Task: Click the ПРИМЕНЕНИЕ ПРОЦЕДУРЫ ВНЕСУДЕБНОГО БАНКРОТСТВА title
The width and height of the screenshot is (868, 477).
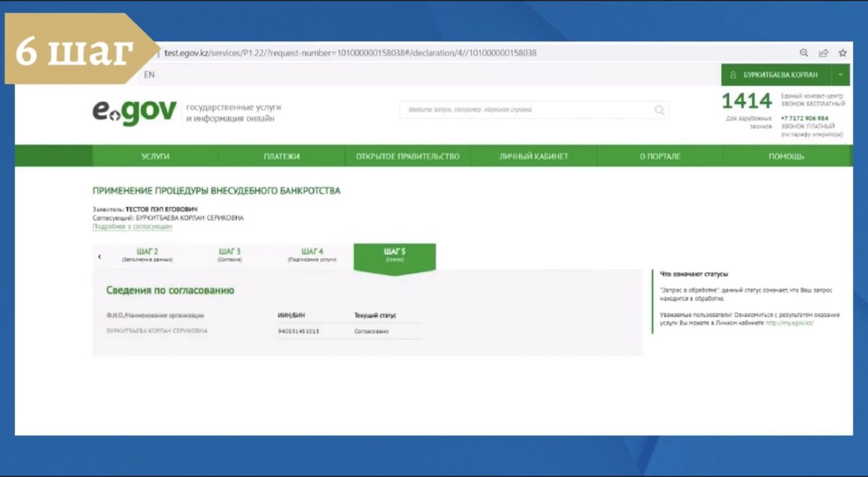Action: point(216,191)
